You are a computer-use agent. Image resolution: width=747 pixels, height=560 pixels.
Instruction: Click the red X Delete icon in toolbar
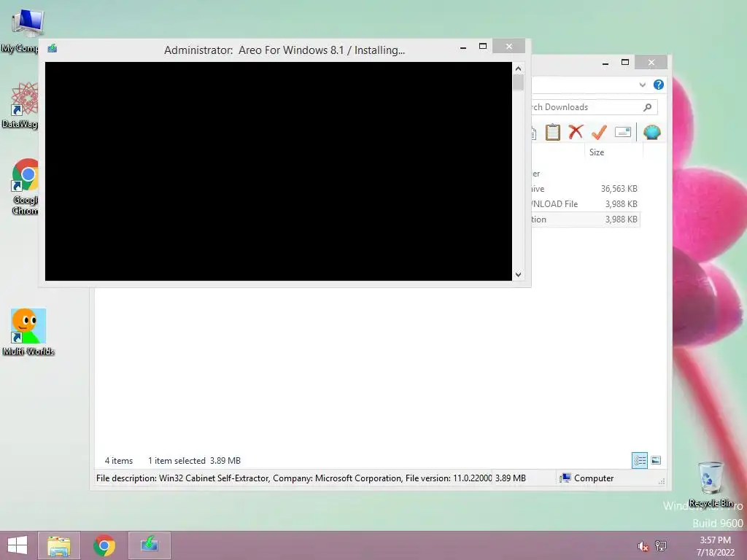coord(576,132)
